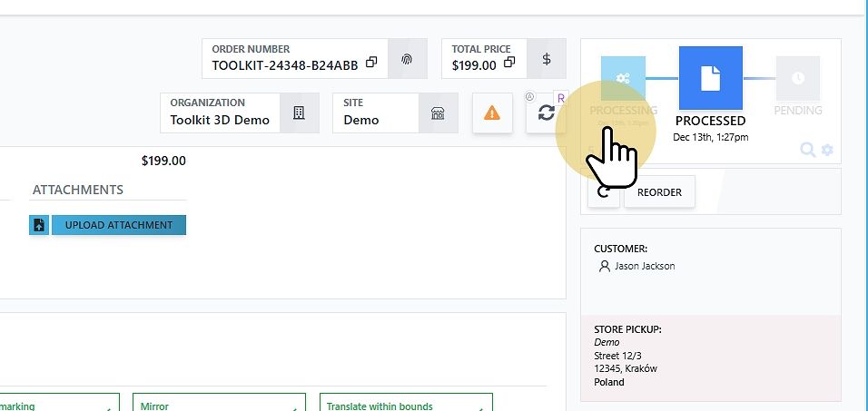
Task: Click the Dec 13th, 1:27pm timestamp
Action: coord(710,137)
